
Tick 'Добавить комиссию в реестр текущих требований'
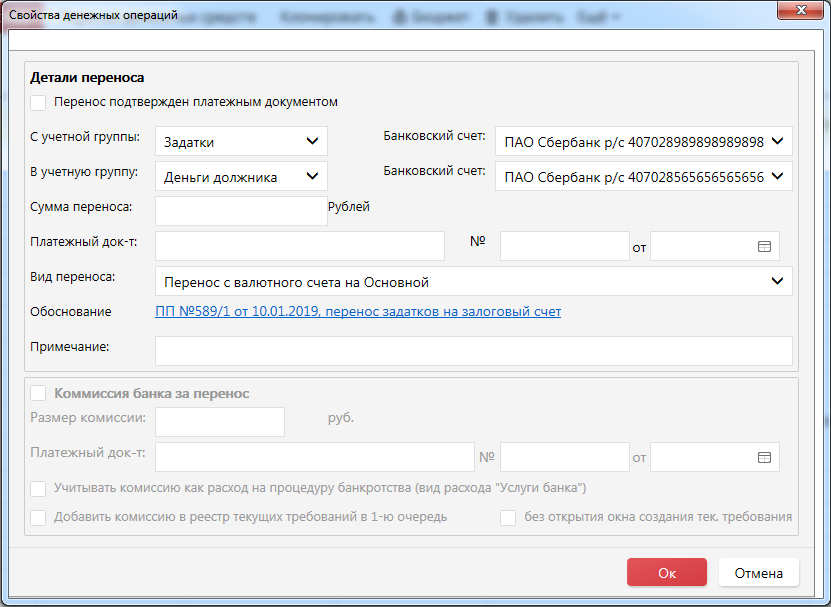(39, 518)
